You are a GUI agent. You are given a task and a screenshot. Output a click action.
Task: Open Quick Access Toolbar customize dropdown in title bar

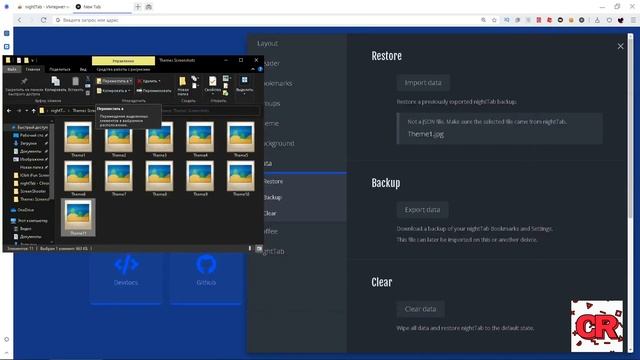[33, 60]
